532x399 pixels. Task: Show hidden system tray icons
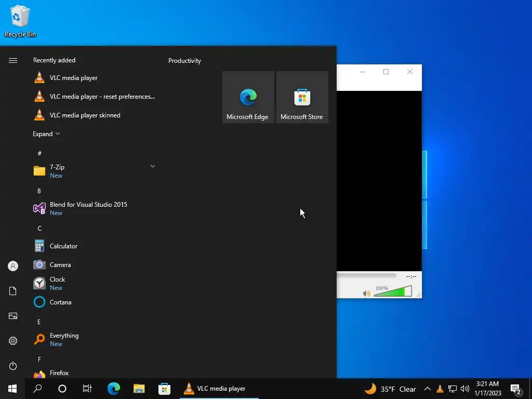tap(428, 389)
